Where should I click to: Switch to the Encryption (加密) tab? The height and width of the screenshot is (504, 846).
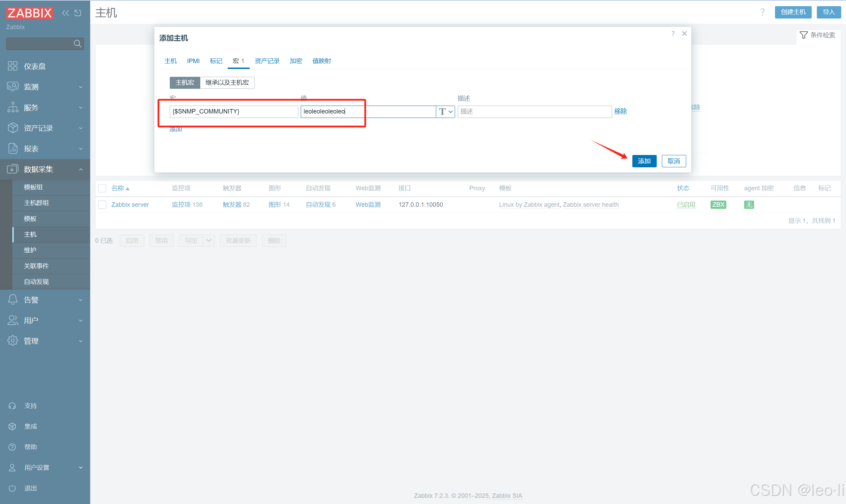click(296, 61)
